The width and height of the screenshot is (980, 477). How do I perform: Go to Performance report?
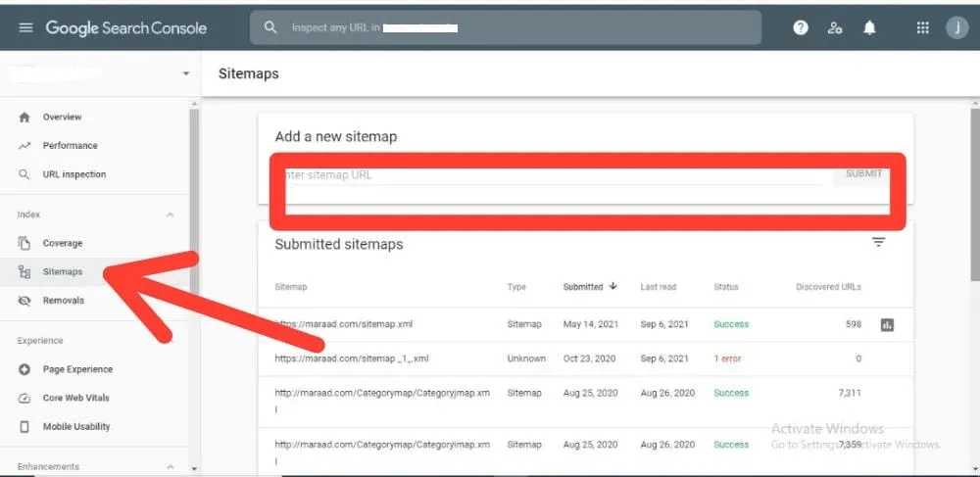pos(70,146)
